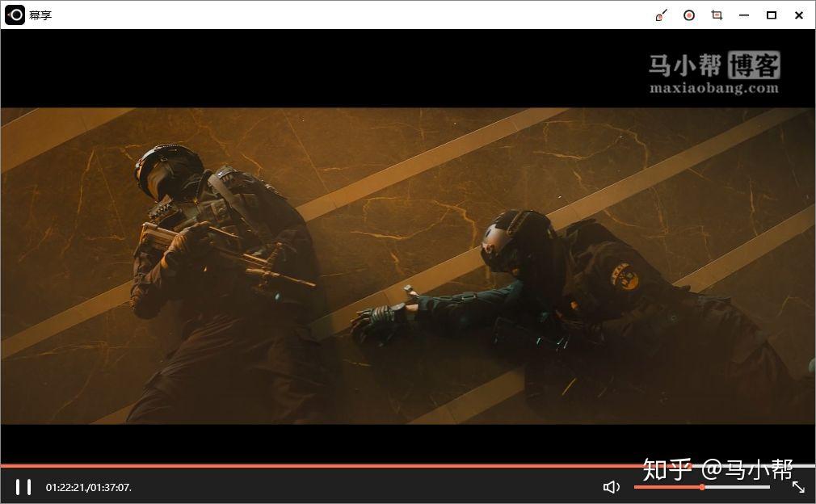Select the crop screenshot tool
Image resolution: width=816 pixels, height=504 pixels.
(x=717, y=15)
